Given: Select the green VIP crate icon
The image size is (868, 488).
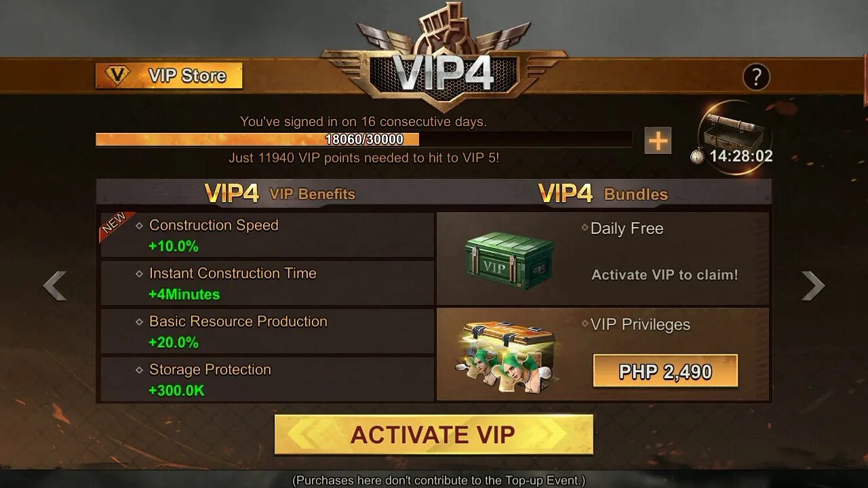Looking at the screenshot, I should tap(509, 260).
